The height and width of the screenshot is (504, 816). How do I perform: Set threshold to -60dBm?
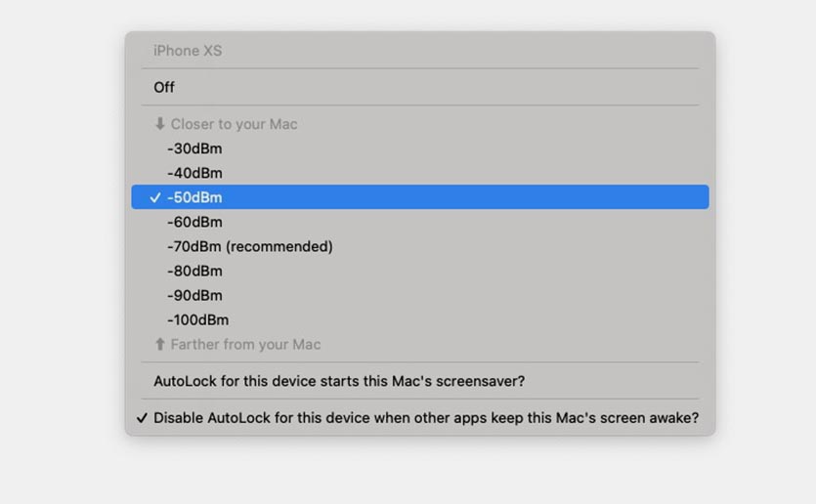194,222
